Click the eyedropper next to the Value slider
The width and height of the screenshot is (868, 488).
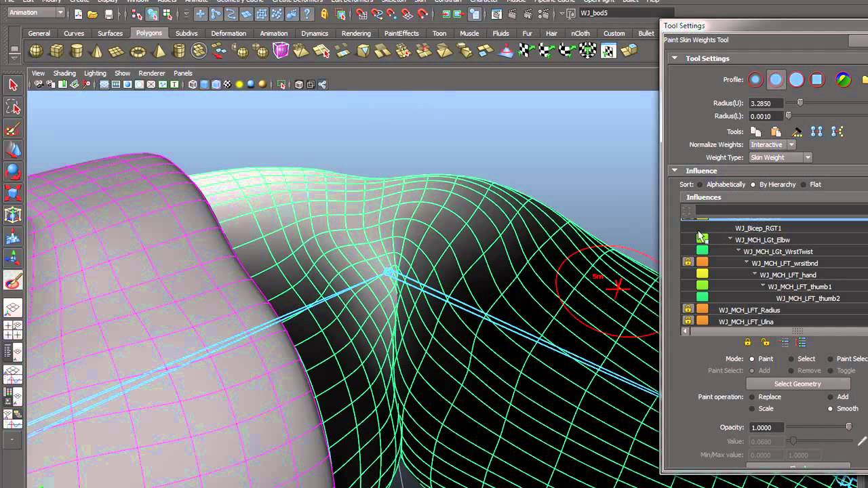tap(862, 441)
